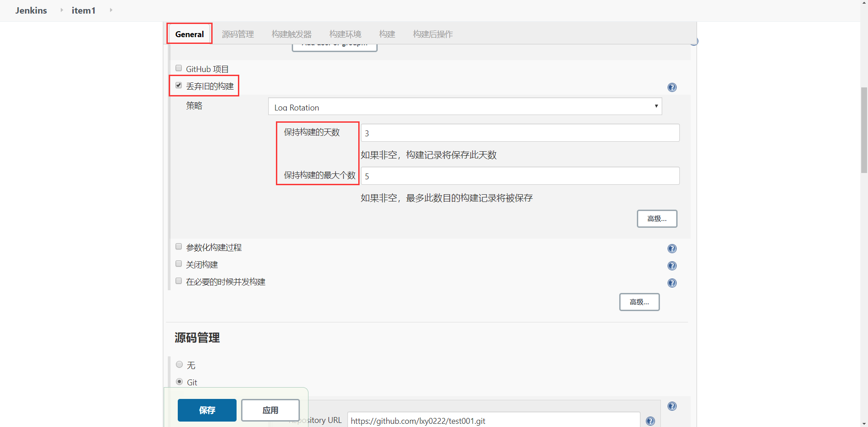The image size is (868, 427).
Task: Click hint text 如果非空，构建记录将保存此天数
Action: click(429, 155)
